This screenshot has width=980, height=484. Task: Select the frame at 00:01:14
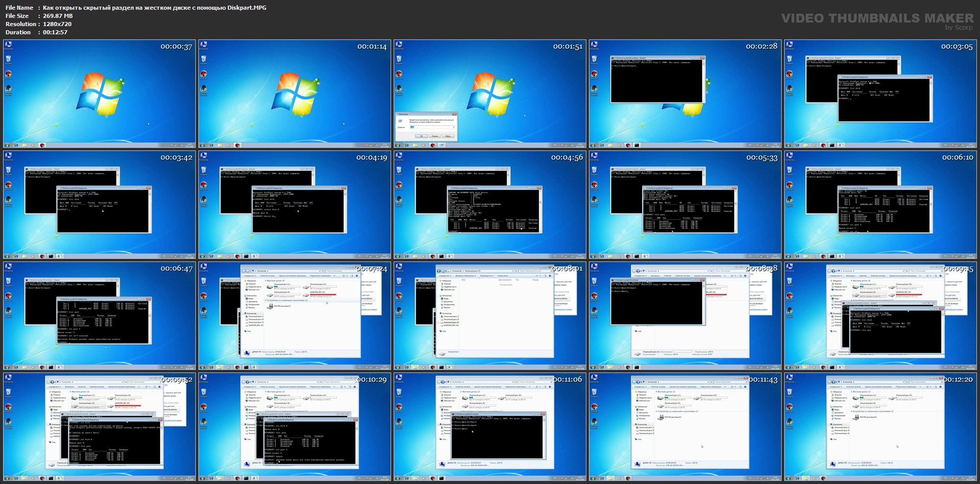294,94
